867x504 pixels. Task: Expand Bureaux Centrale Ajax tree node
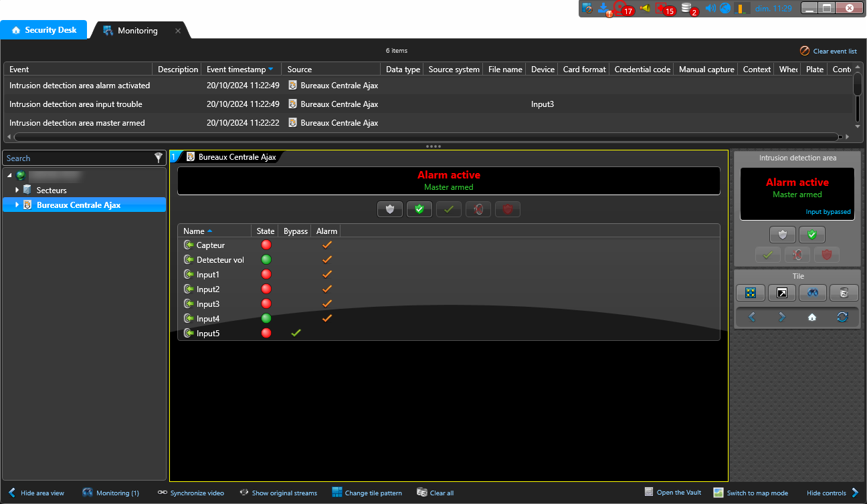pos(17,205)
